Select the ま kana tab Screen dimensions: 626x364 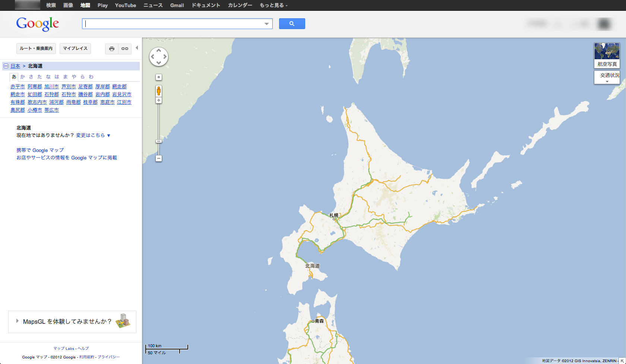65,77
